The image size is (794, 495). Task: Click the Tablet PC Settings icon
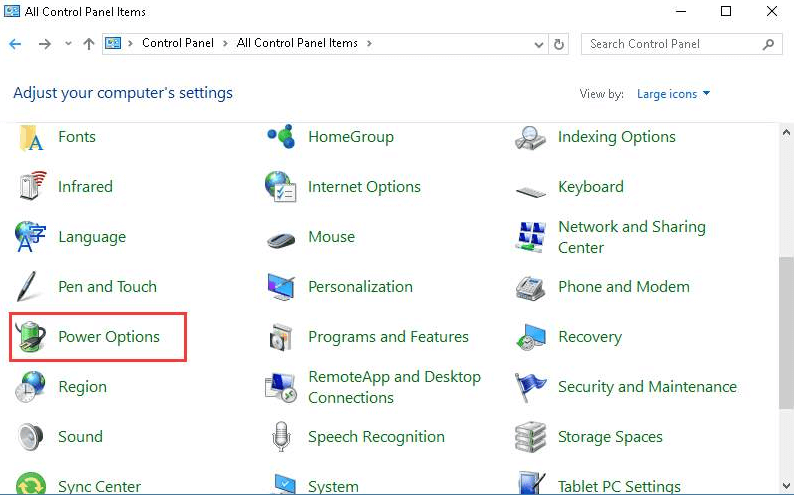(532, 483)
